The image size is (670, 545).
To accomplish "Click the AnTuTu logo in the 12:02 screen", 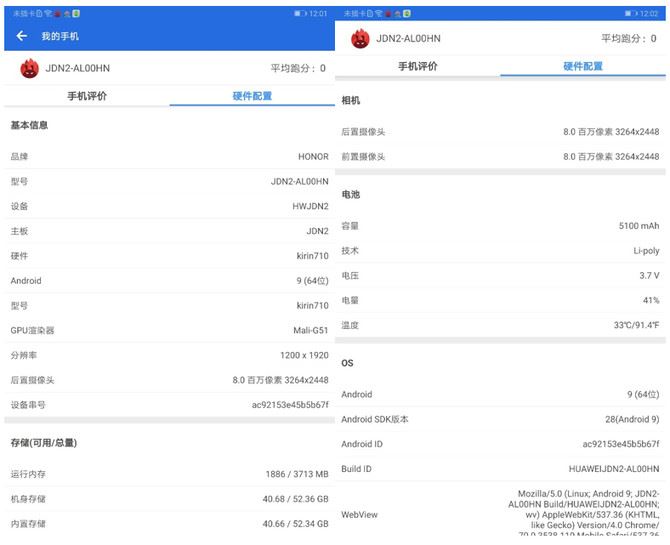I will point(360,38).
